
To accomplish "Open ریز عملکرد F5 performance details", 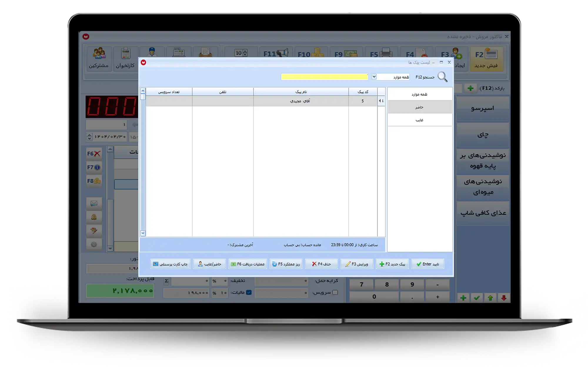I will coord(286,264).
